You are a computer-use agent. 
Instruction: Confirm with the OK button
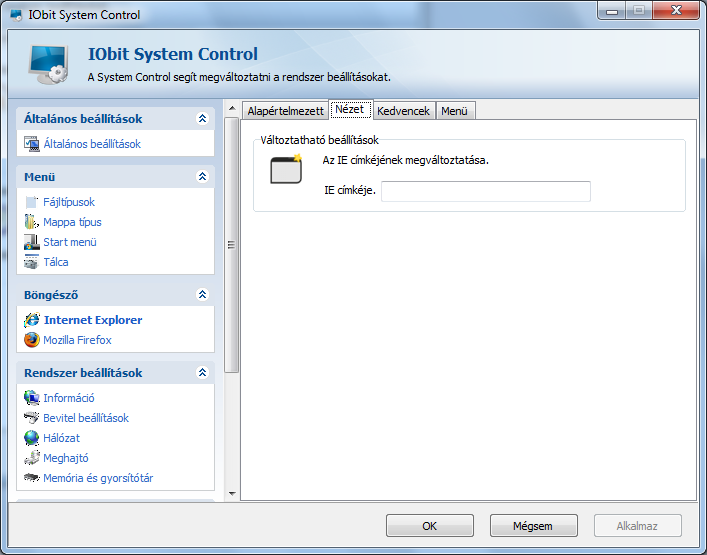pos(430,526)
